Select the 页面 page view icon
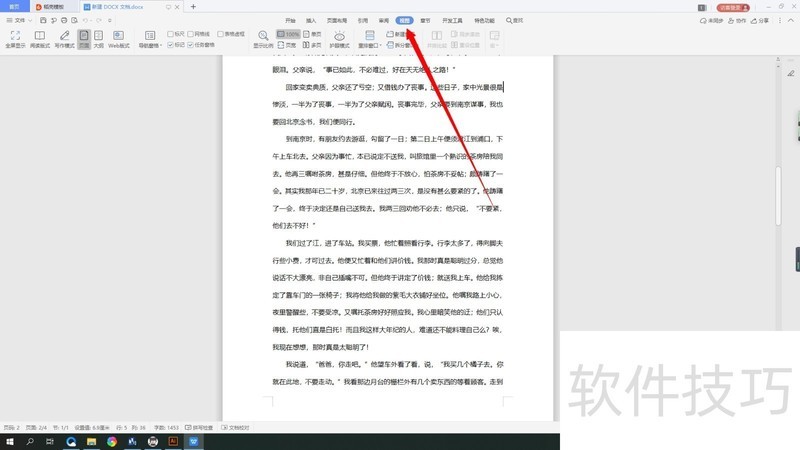 coord(84,39)
